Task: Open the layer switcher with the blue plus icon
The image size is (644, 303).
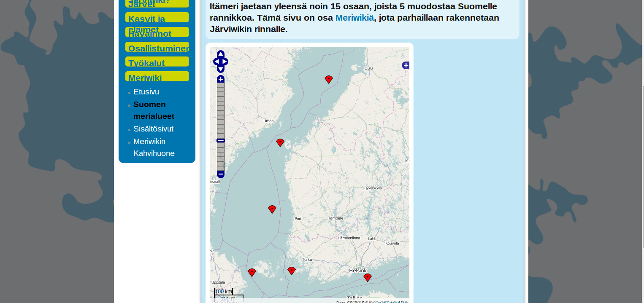Action: click(406, 65)
